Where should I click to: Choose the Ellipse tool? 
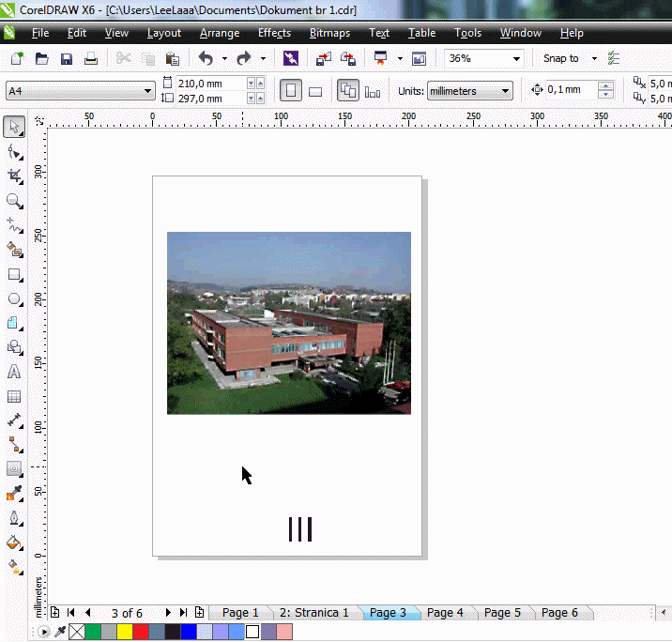tap(14, 299)
